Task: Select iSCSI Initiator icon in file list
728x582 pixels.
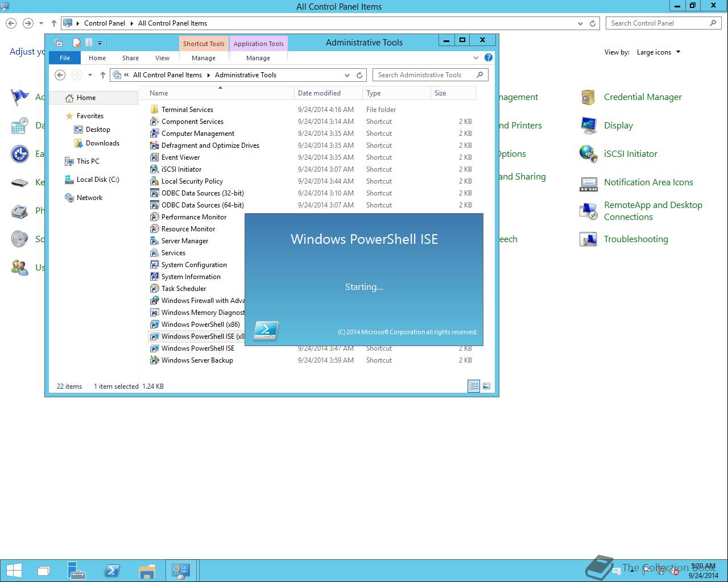Action: (x=154, y=169)
